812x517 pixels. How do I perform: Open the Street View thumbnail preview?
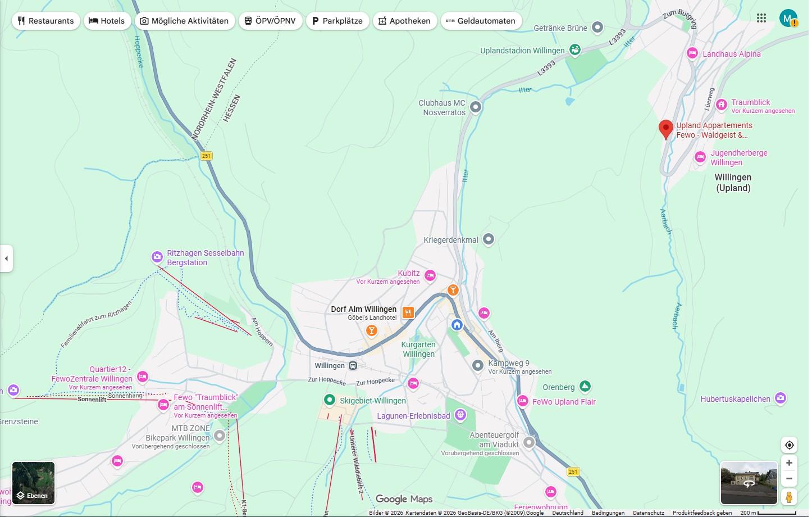click(749, 482)
